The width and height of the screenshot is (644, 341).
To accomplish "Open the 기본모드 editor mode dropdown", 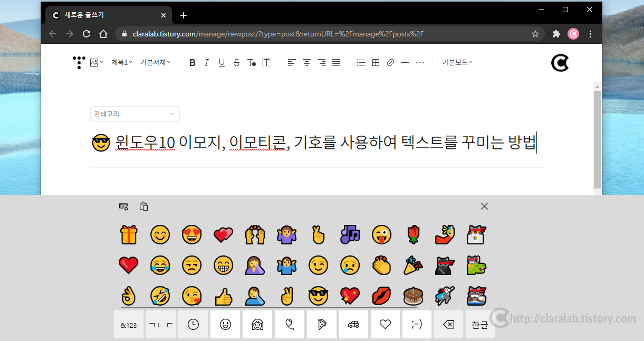I will [457, 62].
